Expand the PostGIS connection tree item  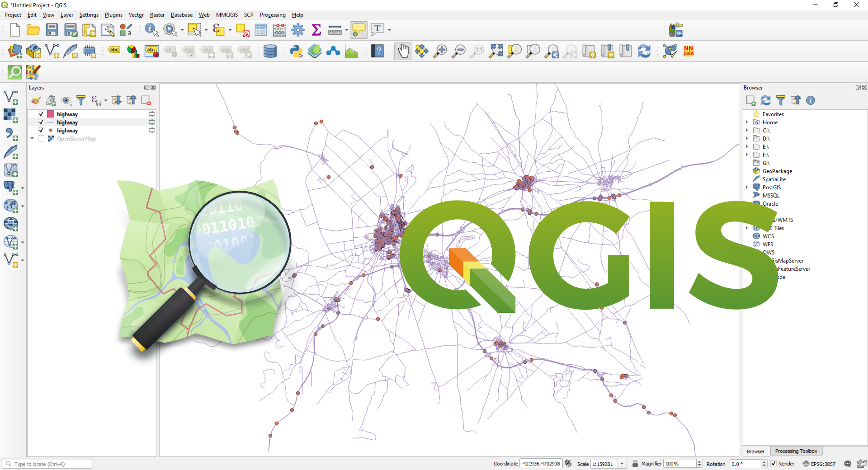tap(746, 188)
